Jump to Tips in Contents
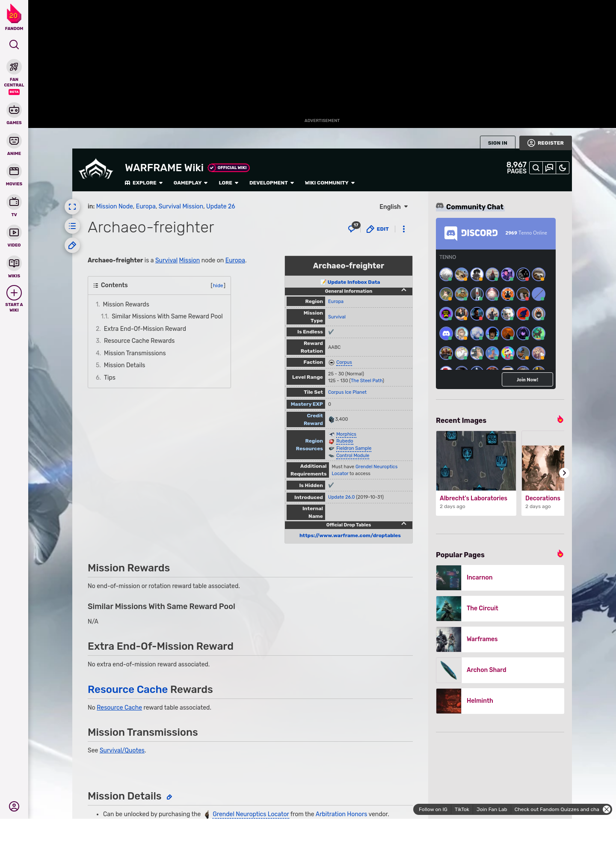 pos(110,377)
